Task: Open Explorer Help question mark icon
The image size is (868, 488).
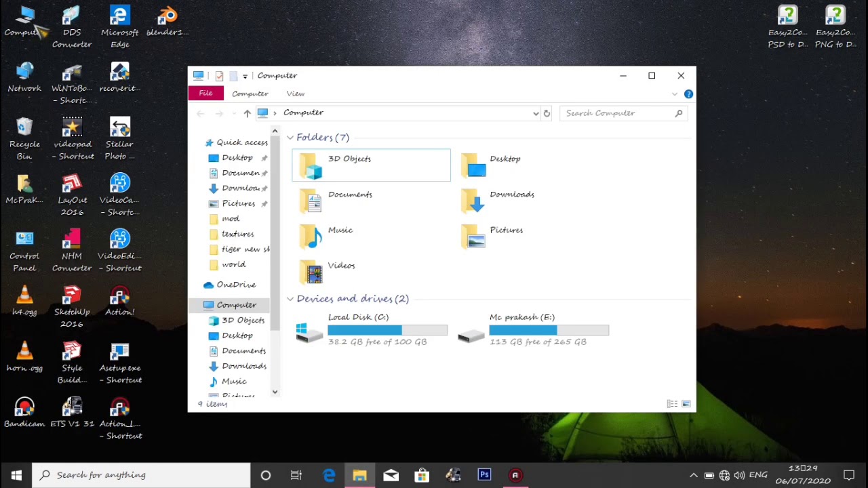Action: 688,94
